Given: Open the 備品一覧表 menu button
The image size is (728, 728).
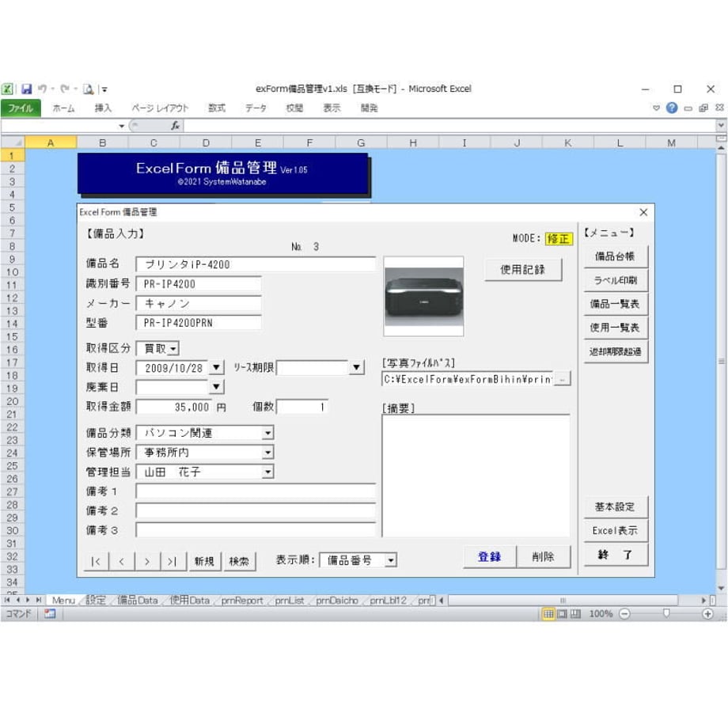Looking at the screenshot, I should (x=615, y=304).
